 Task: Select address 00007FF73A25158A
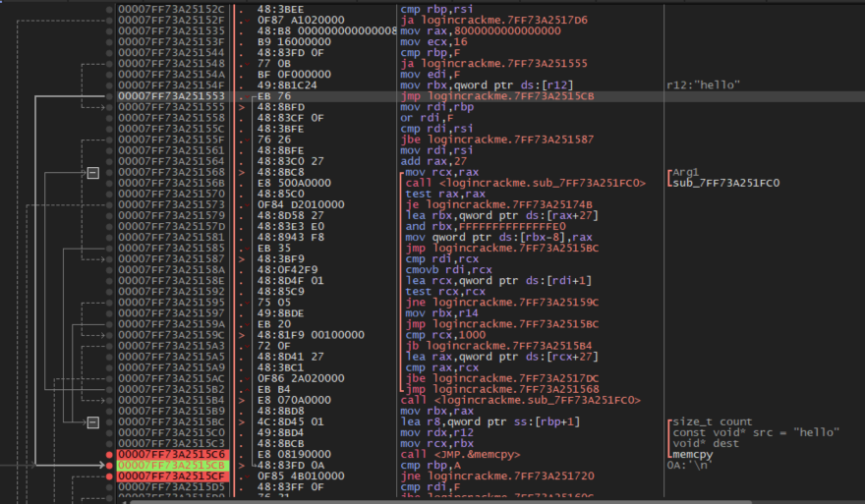point(172,270)
